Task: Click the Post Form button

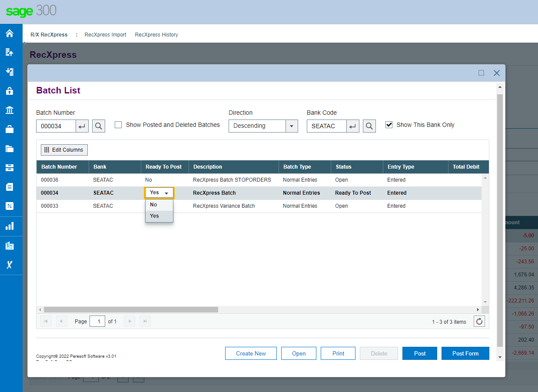Action: pos(465,353)
